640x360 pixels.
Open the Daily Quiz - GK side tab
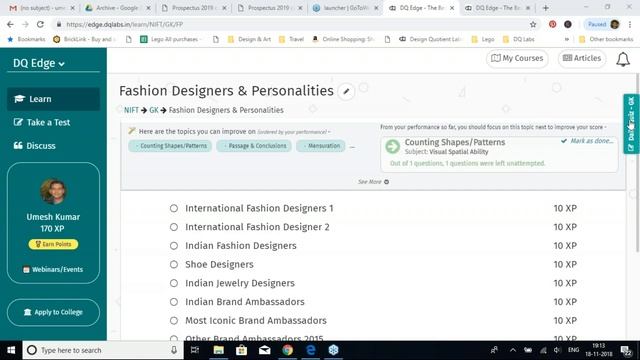(631, 124)
